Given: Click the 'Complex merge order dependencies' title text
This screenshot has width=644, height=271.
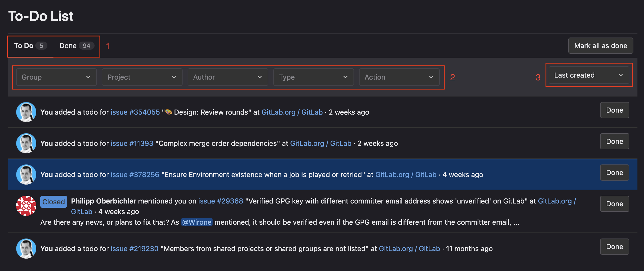Looking at the screenshot, I should 218,143.
